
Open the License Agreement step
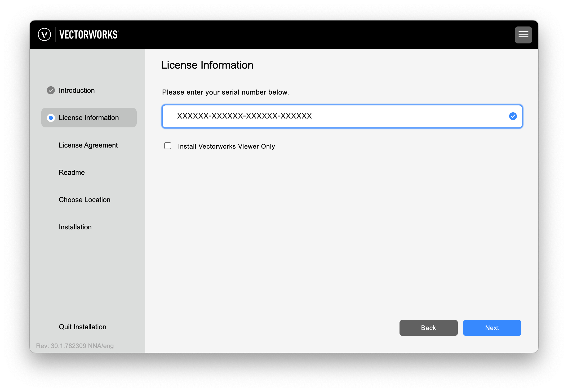coord(88,145)
